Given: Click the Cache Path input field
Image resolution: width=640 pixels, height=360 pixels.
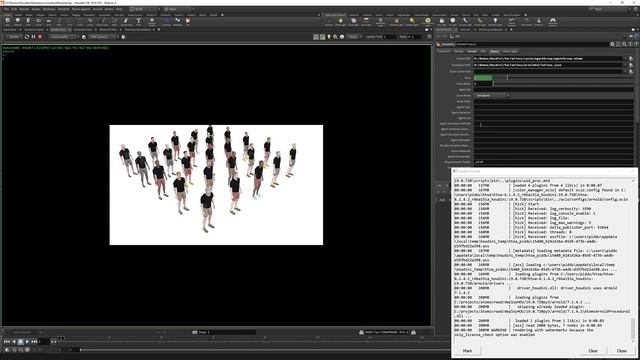Looking at the screenshot, I should pyautogui.click(x=549, y=59).
